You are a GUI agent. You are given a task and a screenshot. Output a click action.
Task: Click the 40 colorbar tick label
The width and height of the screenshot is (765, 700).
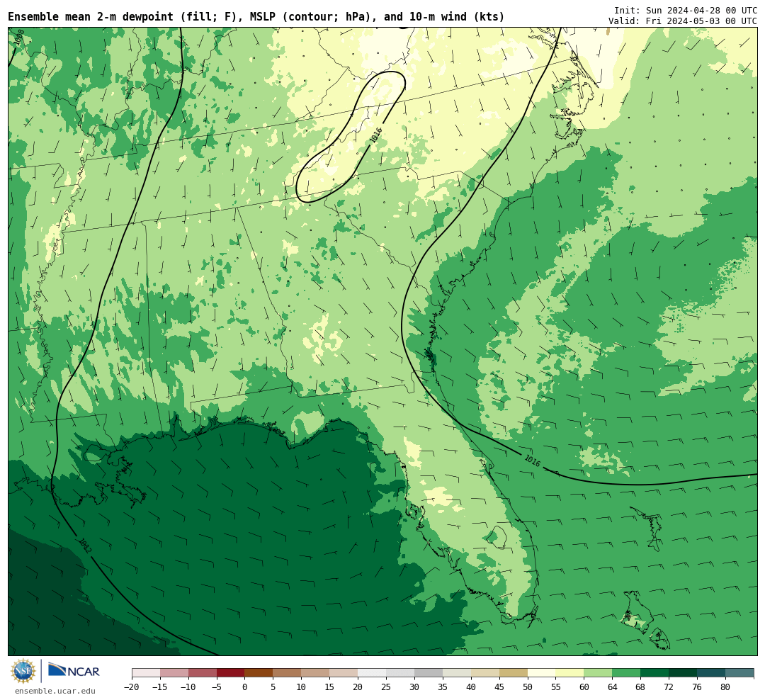tap(471, 687)
